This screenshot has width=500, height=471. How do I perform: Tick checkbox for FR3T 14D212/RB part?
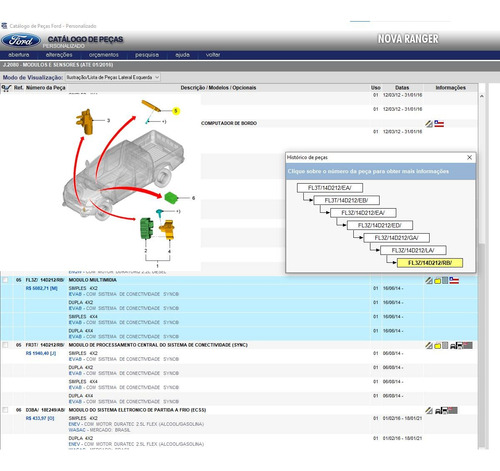pos(5,345)
